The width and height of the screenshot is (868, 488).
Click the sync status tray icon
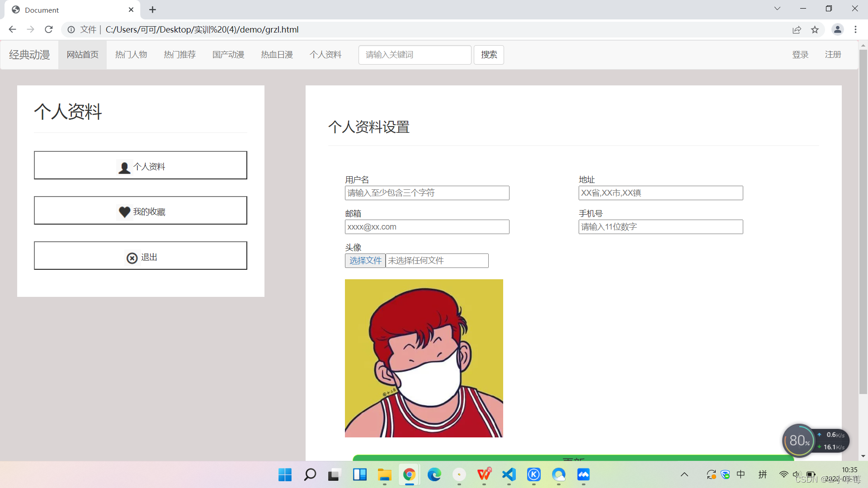[711, 474]
